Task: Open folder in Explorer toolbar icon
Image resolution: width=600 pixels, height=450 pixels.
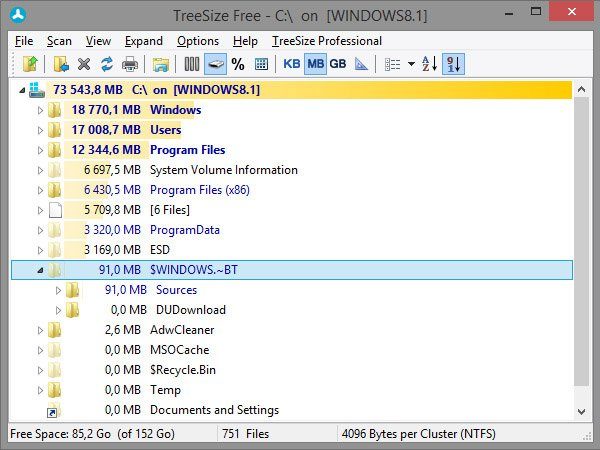Action: [x=161, y=64]
